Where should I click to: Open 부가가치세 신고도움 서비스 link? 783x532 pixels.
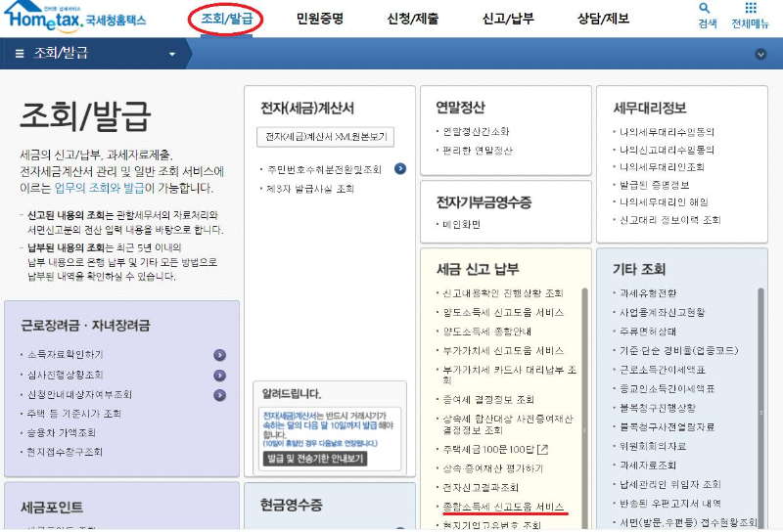503,350
